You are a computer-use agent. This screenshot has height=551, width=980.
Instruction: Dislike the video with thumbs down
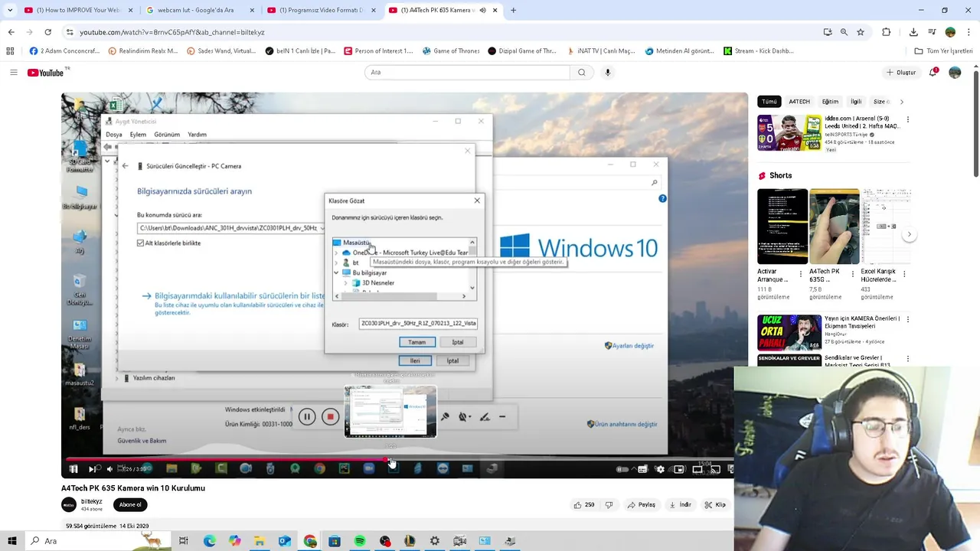609,505
